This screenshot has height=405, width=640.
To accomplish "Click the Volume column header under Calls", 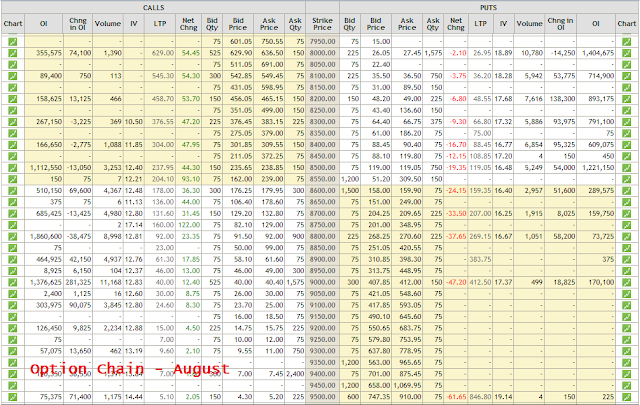I will [x=108, y=24].
